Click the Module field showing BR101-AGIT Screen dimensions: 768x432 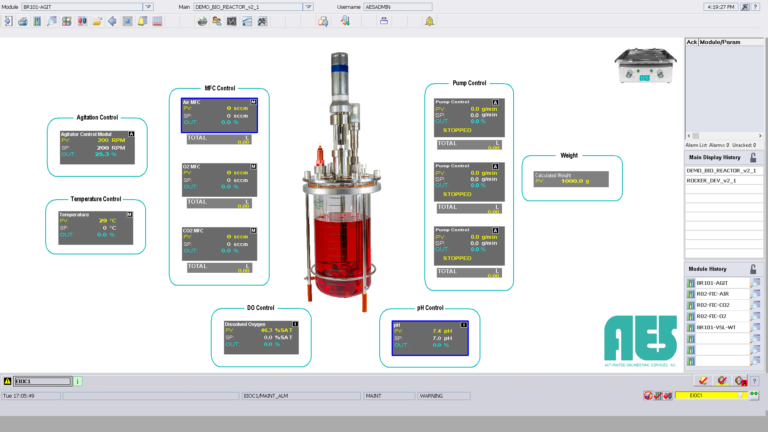[x=82, y=7]
